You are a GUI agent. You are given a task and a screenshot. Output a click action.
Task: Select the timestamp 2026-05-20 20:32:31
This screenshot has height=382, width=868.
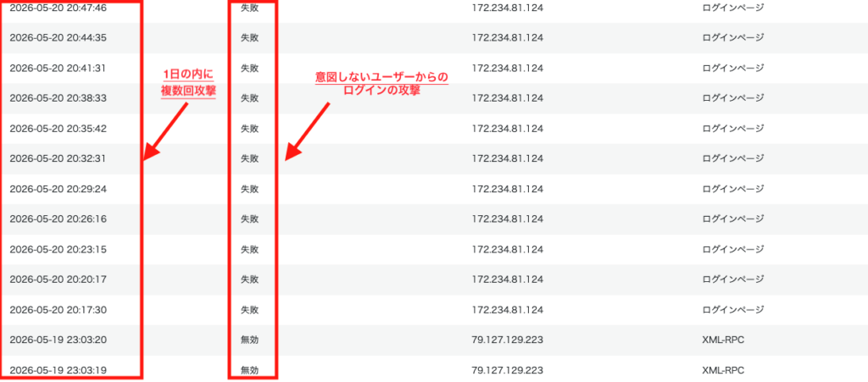tap(58, 158)
